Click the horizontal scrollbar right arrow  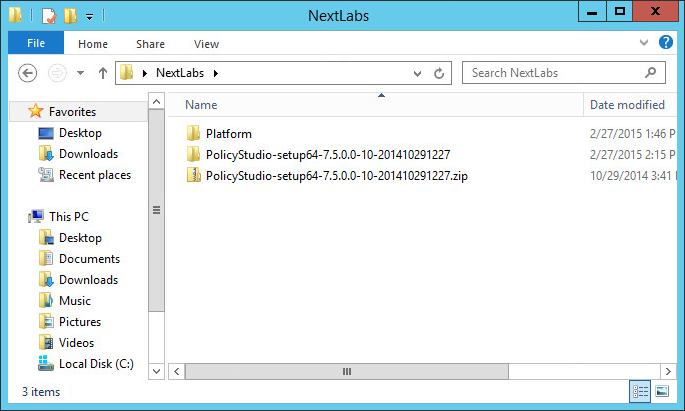tap(668, 372)
